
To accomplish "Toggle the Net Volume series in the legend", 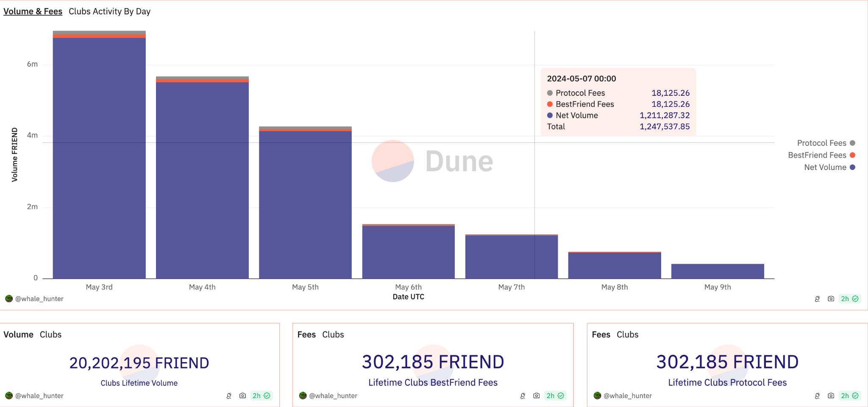I will 829,167.
